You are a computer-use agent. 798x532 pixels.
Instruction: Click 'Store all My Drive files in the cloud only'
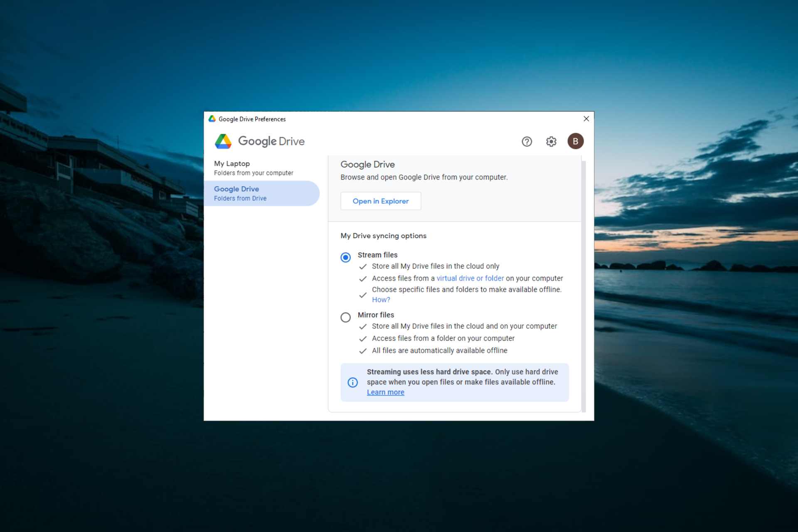(436, 266)
